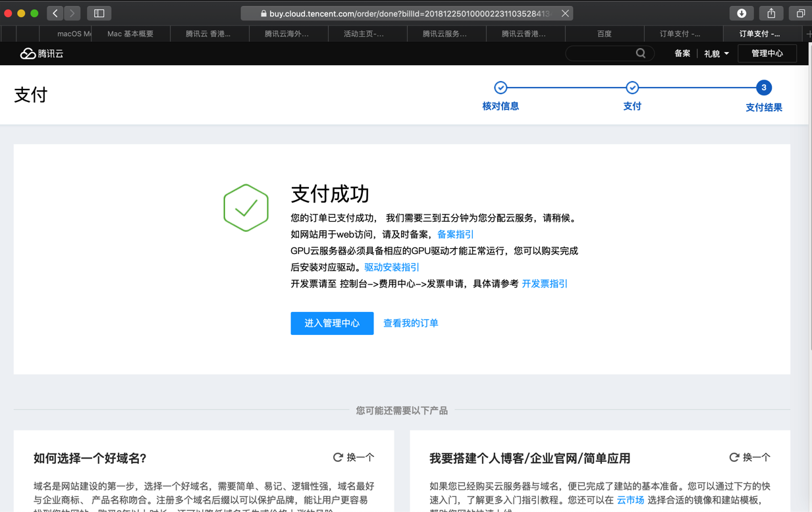
Task: Click the 支付 step checkmark circle
Action: tap(632, 88)
